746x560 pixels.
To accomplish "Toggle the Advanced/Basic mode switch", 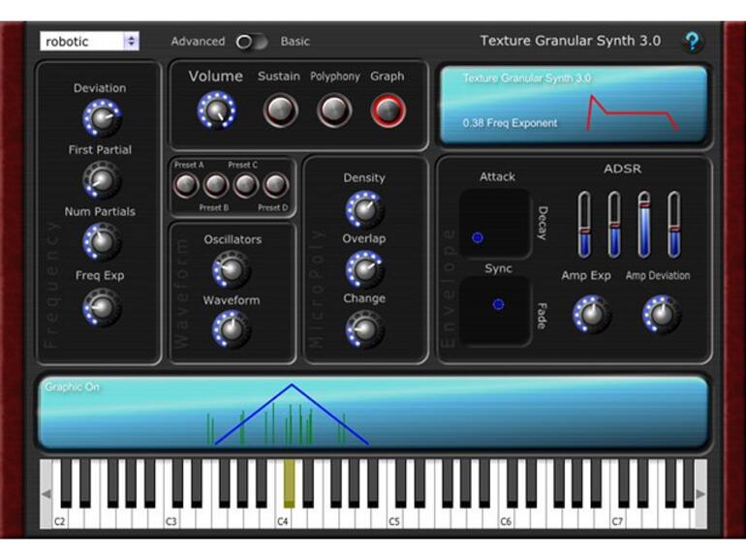I will click(252, 42).
